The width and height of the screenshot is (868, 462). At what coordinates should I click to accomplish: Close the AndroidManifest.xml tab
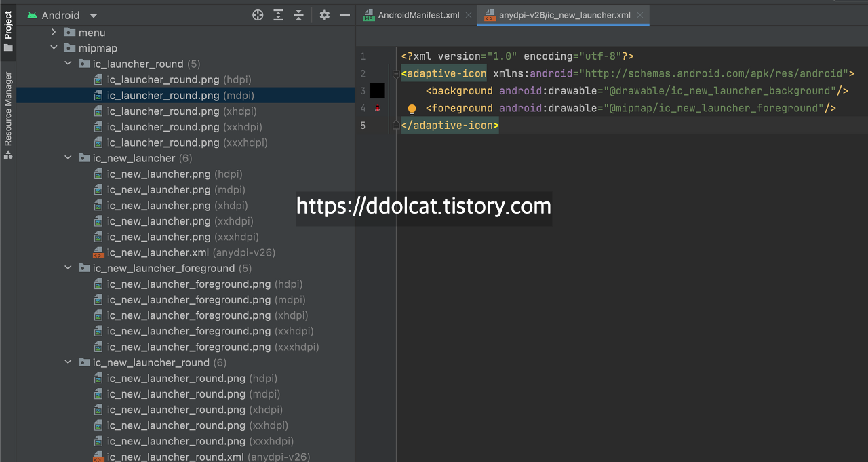(469, 15)
